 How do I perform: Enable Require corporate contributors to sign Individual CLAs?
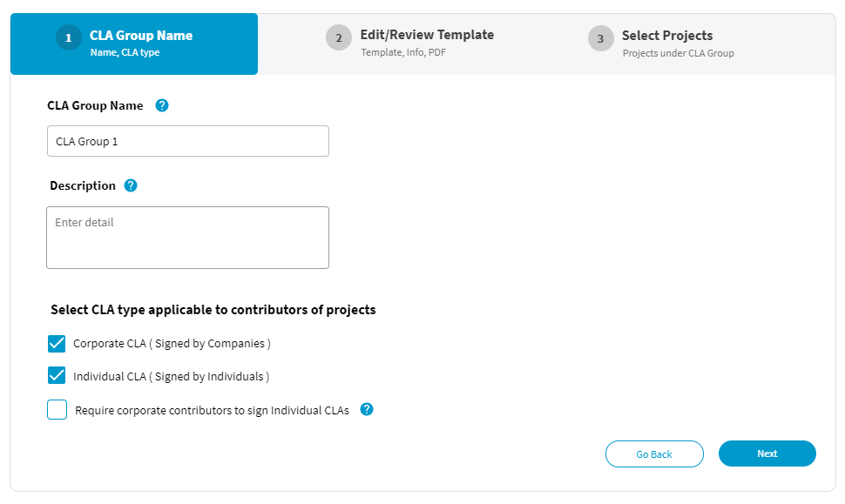57,409
